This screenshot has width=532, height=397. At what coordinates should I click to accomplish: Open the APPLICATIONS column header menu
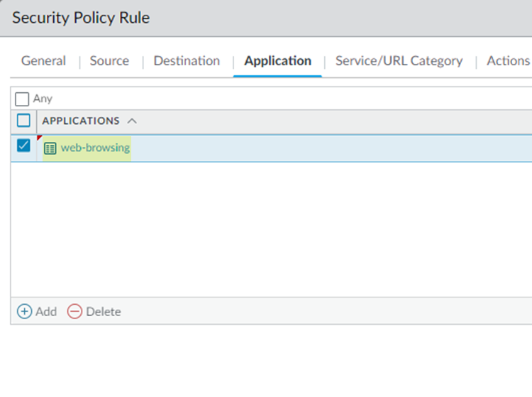coord(80,121)
